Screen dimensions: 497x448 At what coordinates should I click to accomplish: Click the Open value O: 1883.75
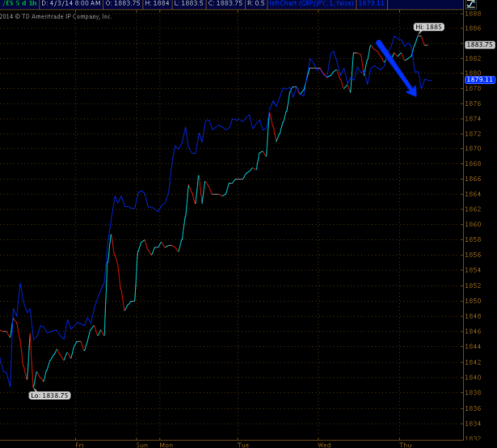[123, 4]
